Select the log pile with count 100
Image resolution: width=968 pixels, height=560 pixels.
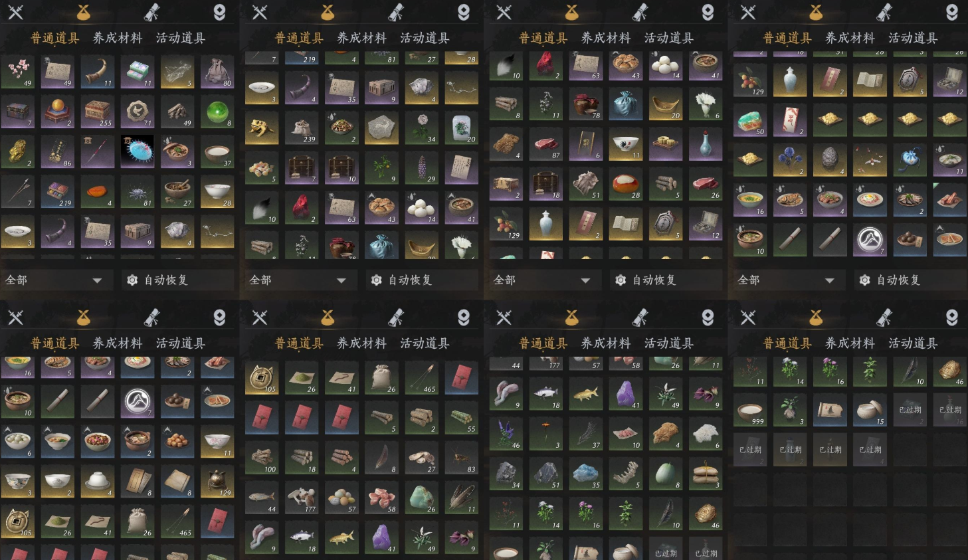click(262, 458)
